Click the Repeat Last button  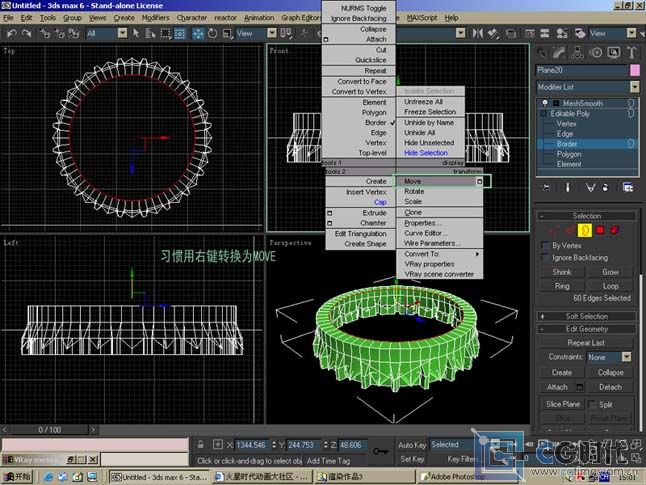pos(586,343)
